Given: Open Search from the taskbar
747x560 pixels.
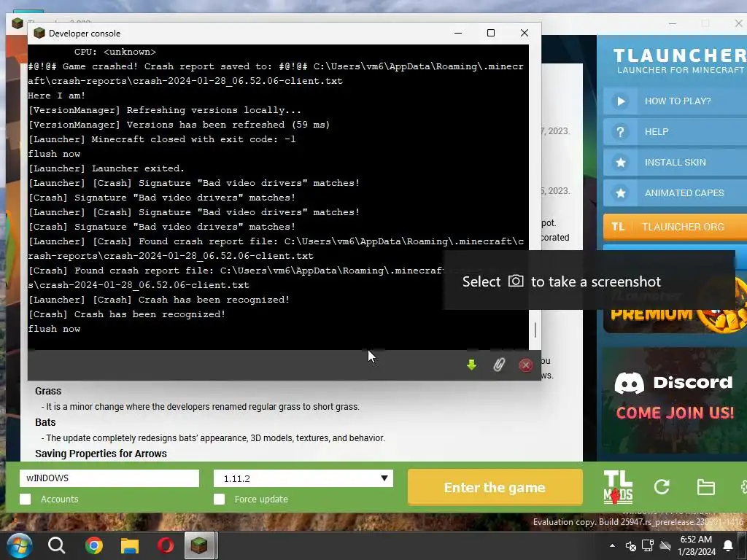Looking at the screenshot, I should tap(56, 545).
